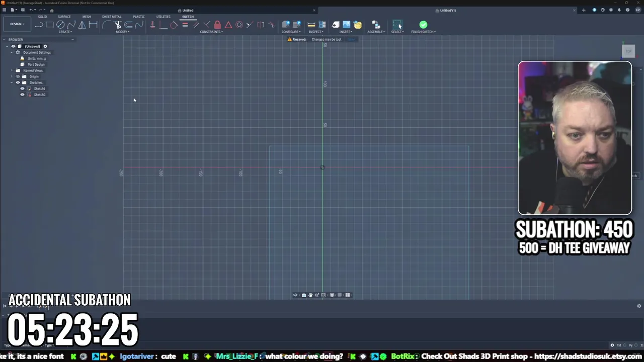Open the CONSTRAINTS dropdown menu
This screenshot has height=362, width=644.
pos(211,32)
